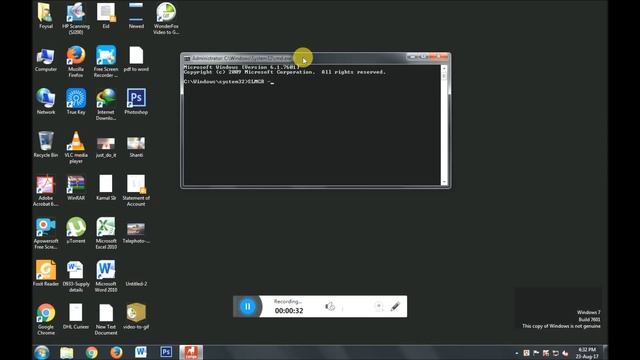This screenshot has height=360, width=640.
Task: Open Internet Download Manager shortcut
Action: [106, 104]
